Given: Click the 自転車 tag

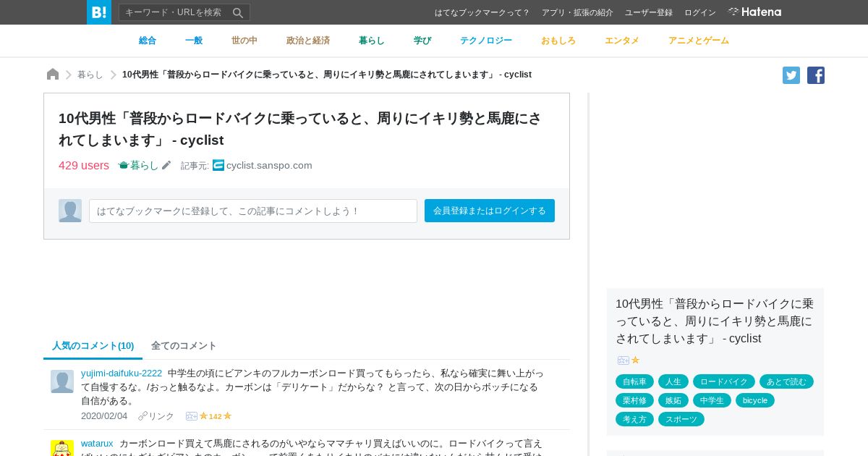Looking at the screenshot, I should [x=635, y=381].
